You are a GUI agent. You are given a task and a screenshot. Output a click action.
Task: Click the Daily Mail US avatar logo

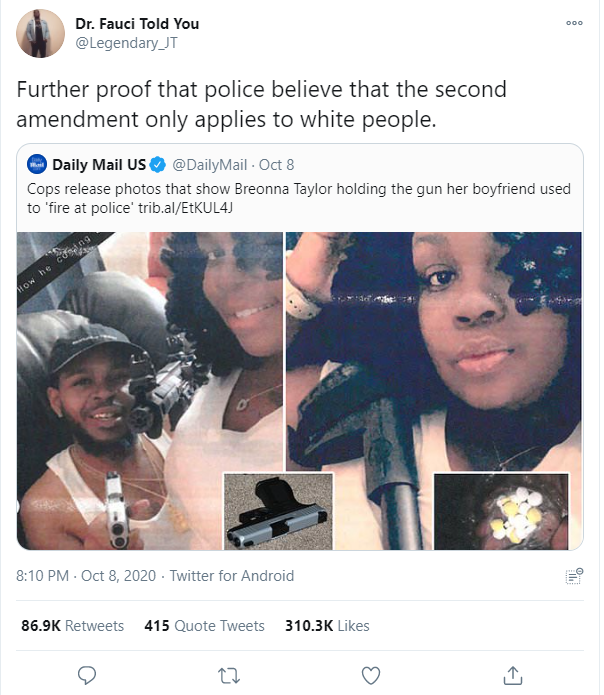point(37,164)
